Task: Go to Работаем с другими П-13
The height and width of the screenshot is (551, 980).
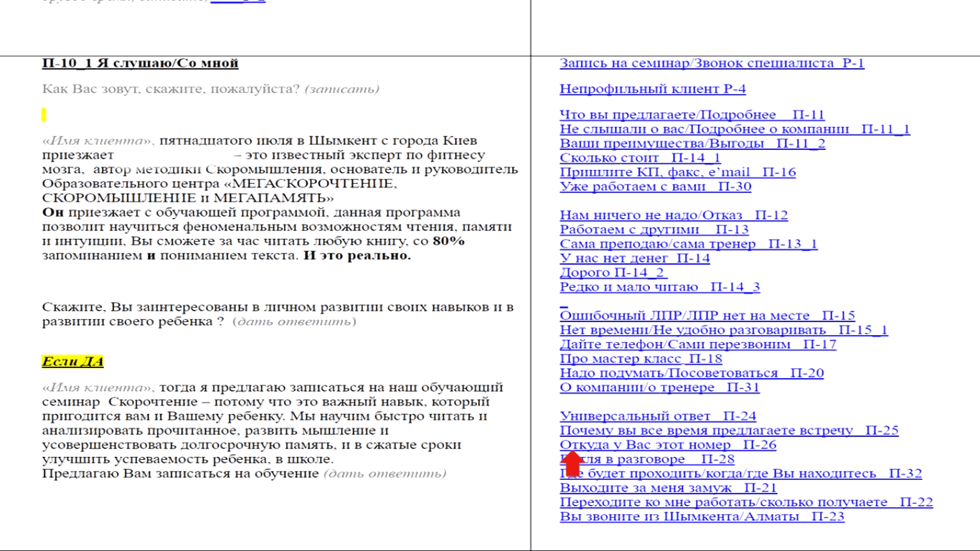Action: coord(654,230)
